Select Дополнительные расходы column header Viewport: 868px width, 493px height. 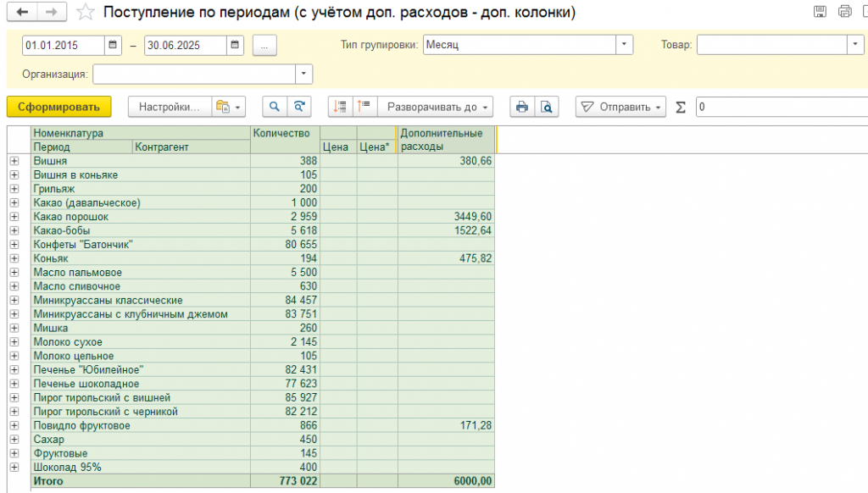[446, 140]
